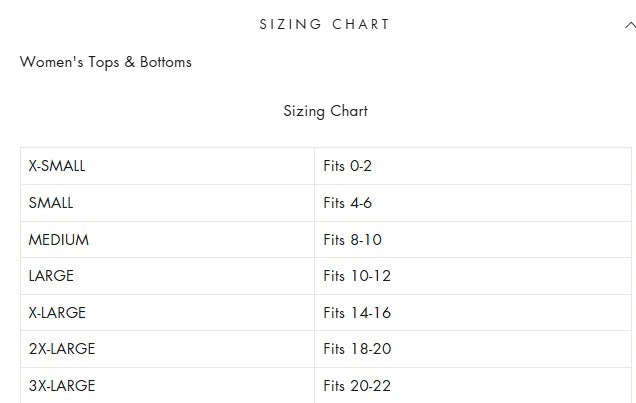Select the LARGE size cell
636x403 pixels.
[51, 276]
